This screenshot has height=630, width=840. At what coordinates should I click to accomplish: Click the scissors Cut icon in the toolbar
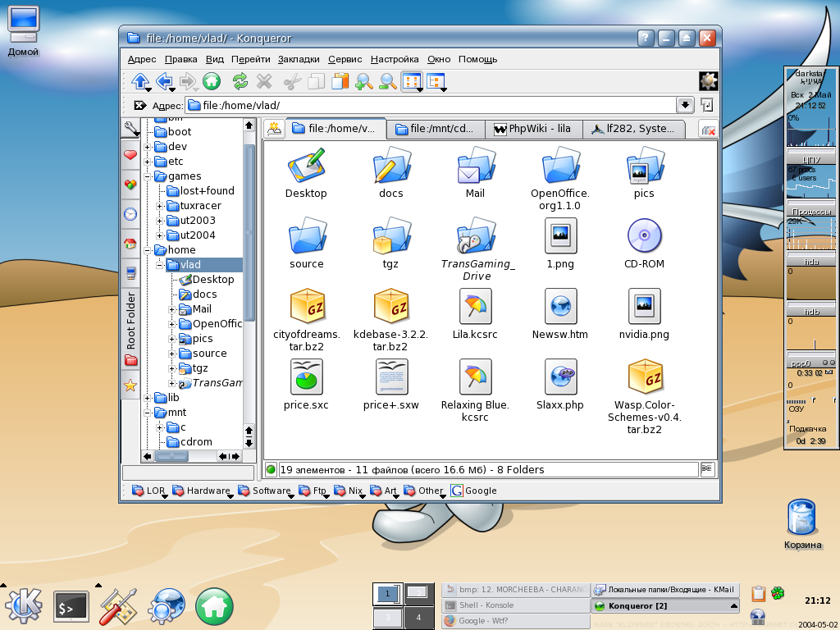pyautogui.click(x=293, y=81)
